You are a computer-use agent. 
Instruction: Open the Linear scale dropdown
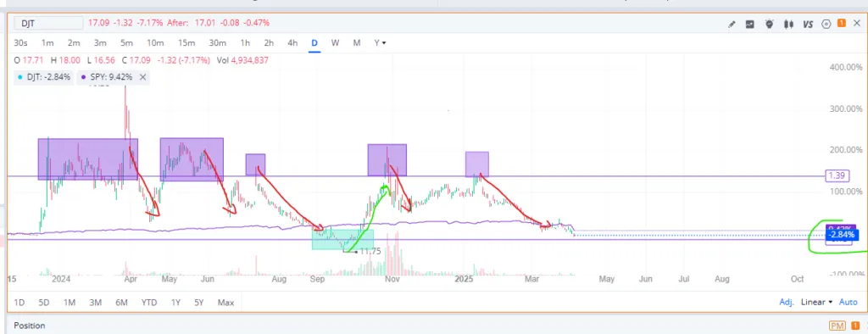(x=816, y=302)
